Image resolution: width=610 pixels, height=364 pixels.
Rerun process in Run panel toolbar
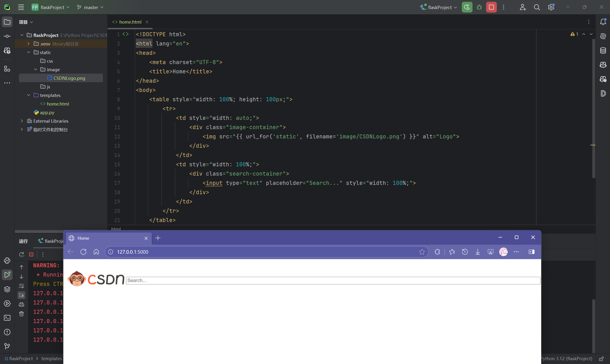point(22,254)
